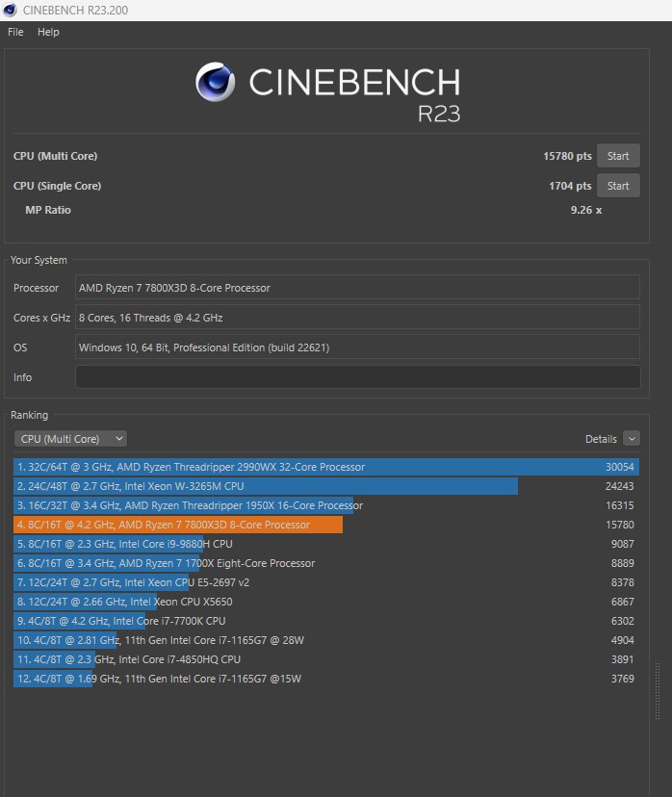Select ranking row 8 Xeon X5650
672x797 pixels.
pyautogui.click(x=326, y=602)
